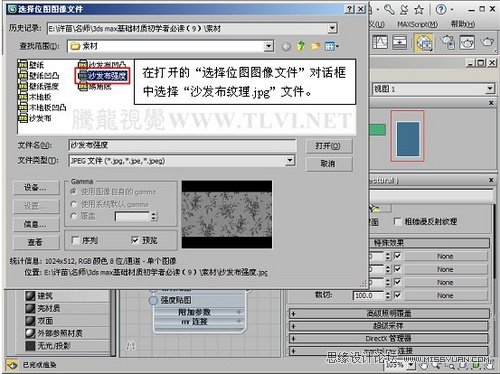Image resolution: width=500 pixels, height=374 pixels.
Task: Go up one folder level
Action: (301, 46)
